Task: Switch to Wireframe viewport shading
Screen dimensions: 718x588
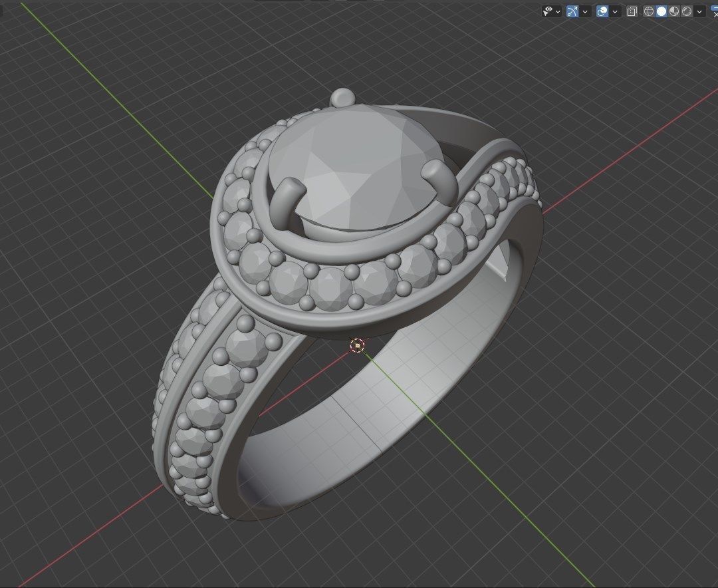Action: (x=648, y=11)
